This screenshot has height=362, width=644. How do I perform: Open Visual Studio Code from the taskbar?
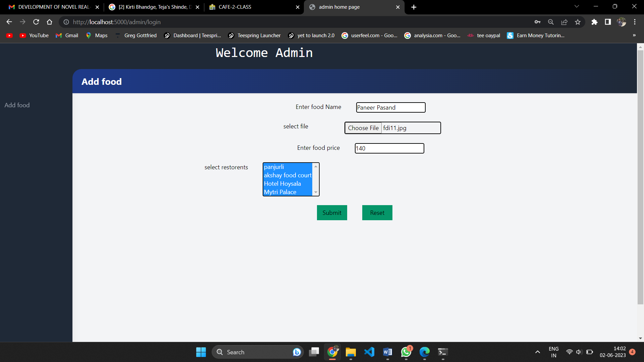click(369, 352)
